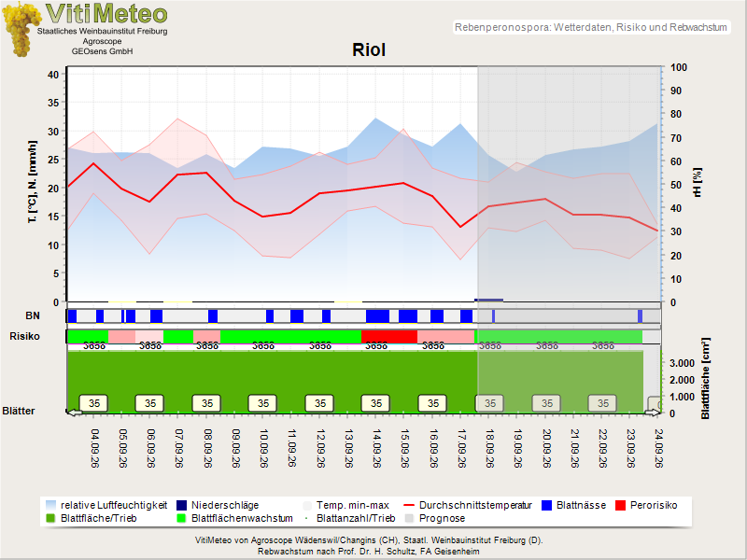Click the date label 24.09.26
The image size is (747, 560).
coord(658,449)
